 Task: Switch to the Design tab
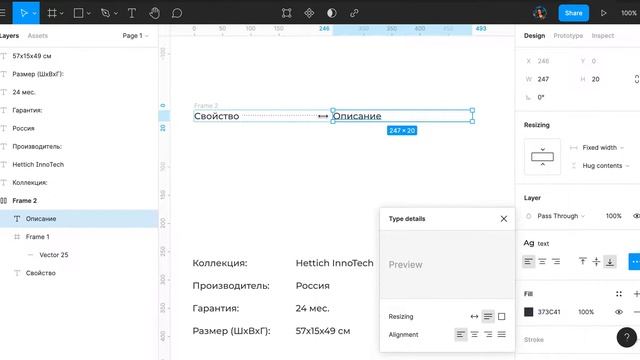[x=534, y=36]
